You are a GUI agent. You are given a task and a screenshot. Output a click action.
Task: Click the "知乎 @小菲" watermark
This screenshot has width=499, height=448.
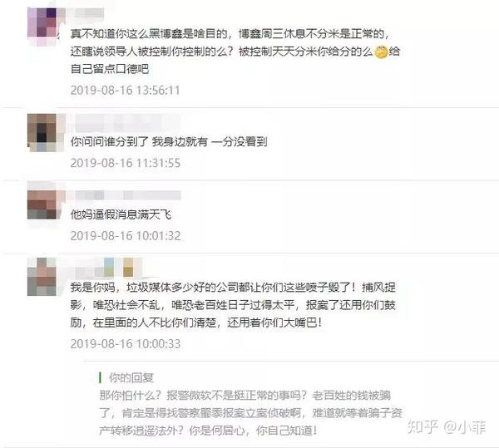coord(447,427)
